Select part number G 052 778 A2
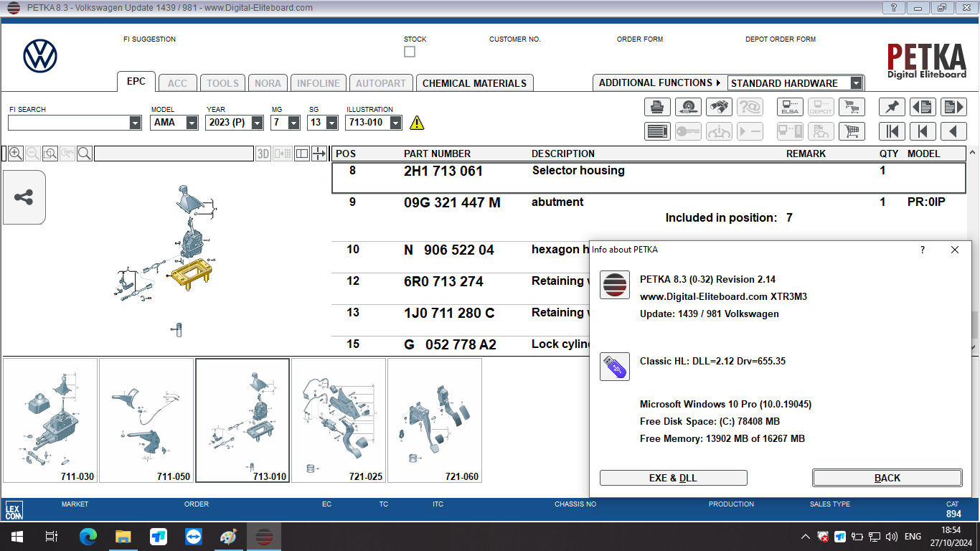This screenshot has width=980, height=551. tap(450, 344)
